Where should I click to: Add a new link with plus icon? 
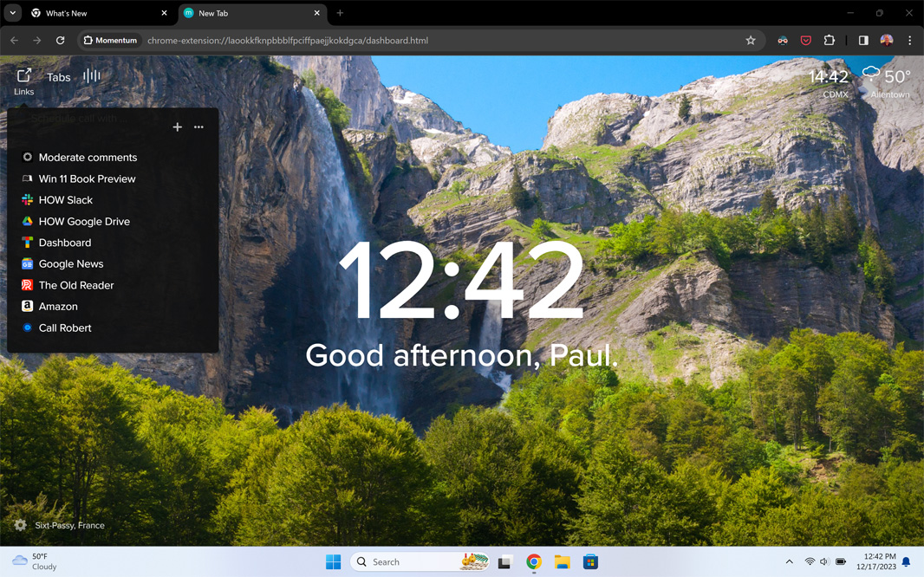(177, 127)
